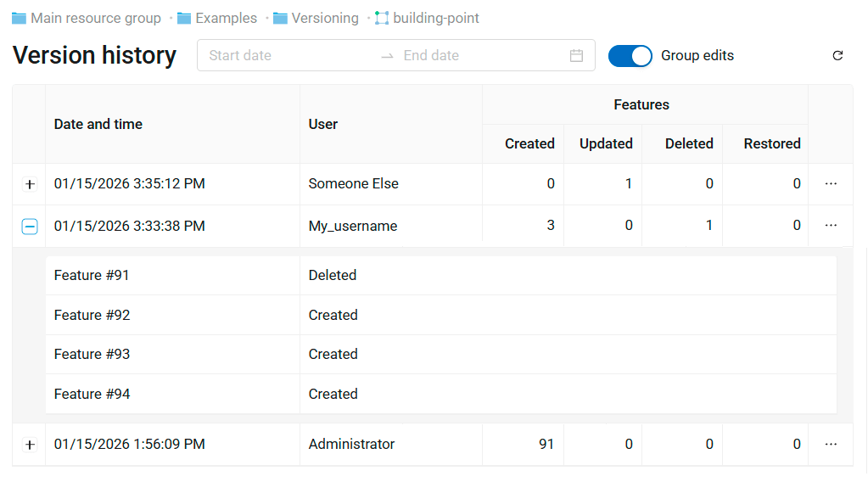Toggle the Group edits switch off

click(630, 56)
